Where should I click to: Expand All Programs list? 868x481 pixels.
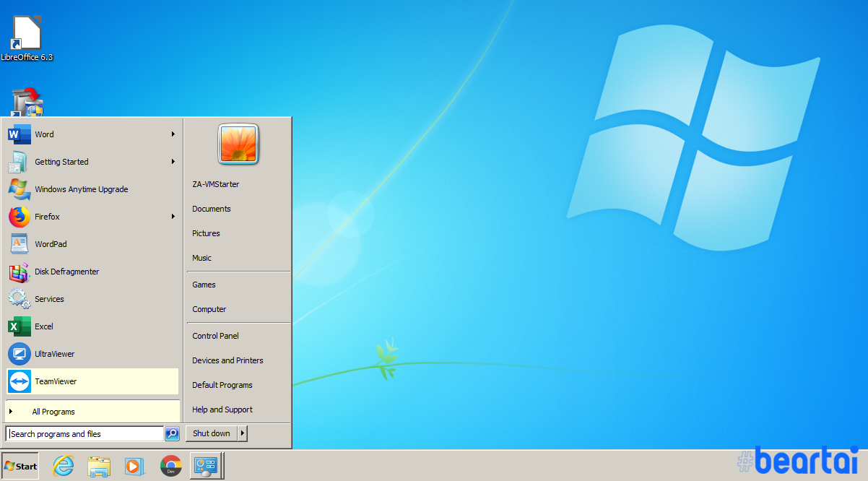(92, 412)
